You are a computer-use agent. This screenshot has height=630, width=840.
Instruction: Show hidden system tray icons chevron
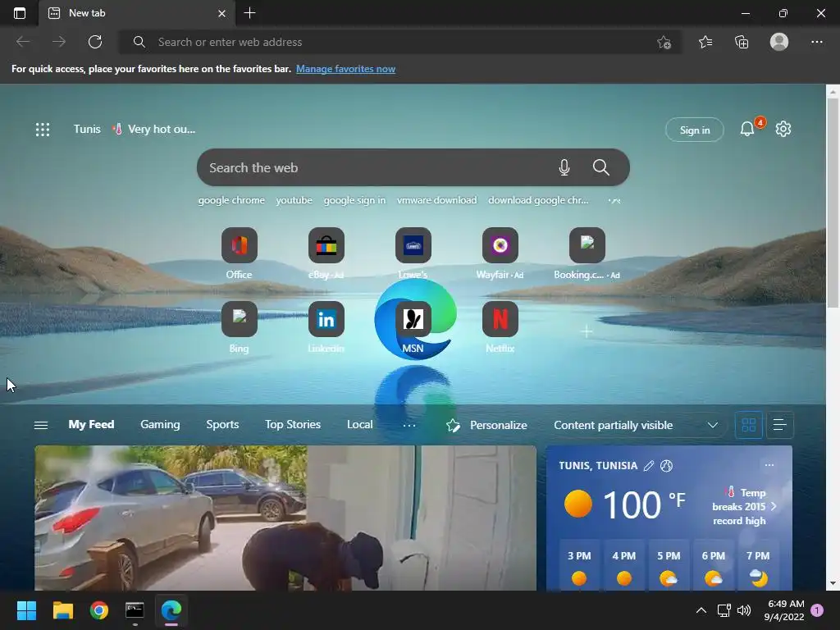tap(701, 610)
